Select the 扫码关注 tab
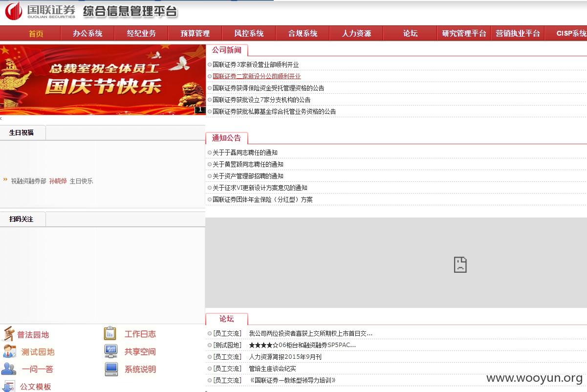Image resolution: width=587 pixels, height=392 pixels. 22,219
